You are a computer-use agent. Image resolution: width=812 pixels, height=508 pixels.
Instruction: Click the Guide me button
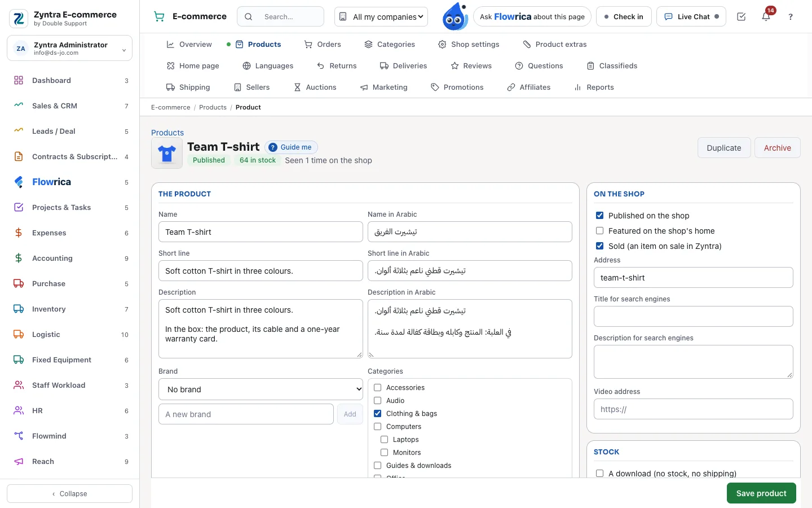[291, 147]
